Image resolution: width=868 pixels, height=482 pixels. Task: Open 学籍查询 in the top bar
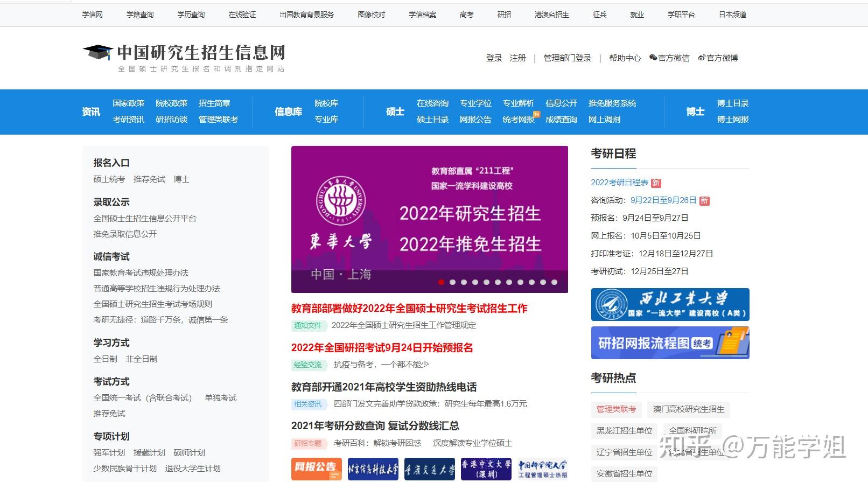[140, 15]
